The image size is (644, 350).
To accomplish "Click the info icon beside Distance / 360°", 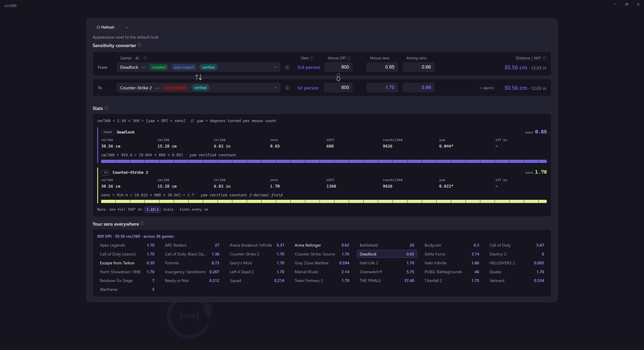I will [x=544, y=58].
